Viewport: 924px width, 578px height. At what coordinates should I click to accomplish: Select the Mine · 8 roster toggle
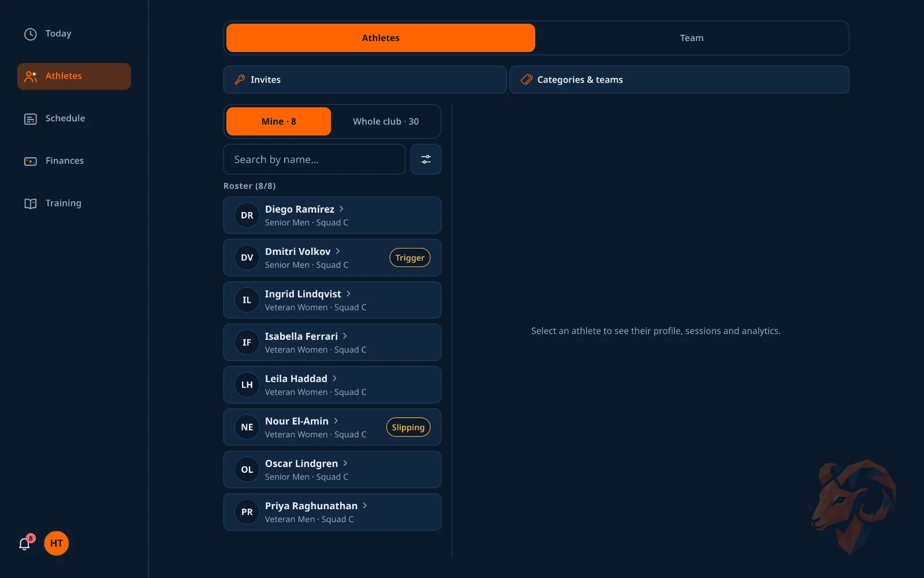(x=279, y=121)
